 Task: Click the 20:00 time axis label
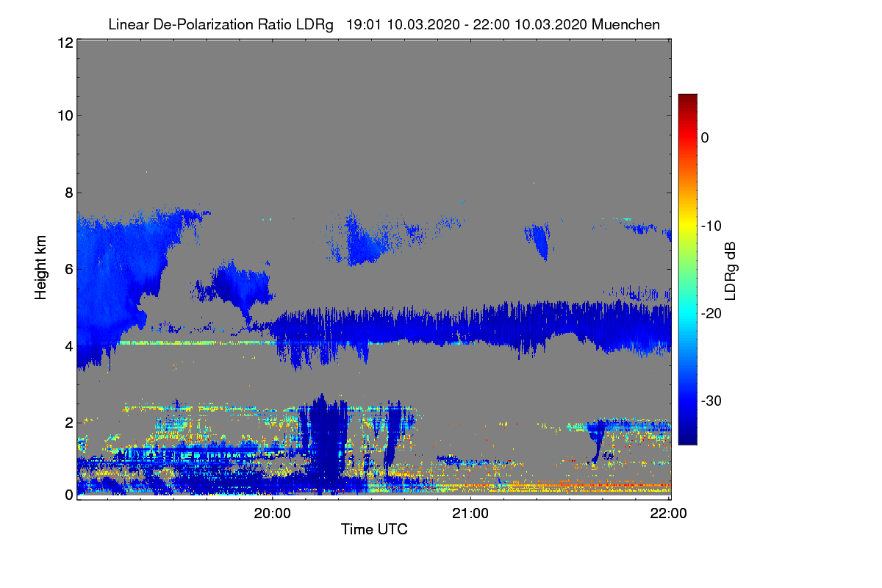tap(272, 514)
